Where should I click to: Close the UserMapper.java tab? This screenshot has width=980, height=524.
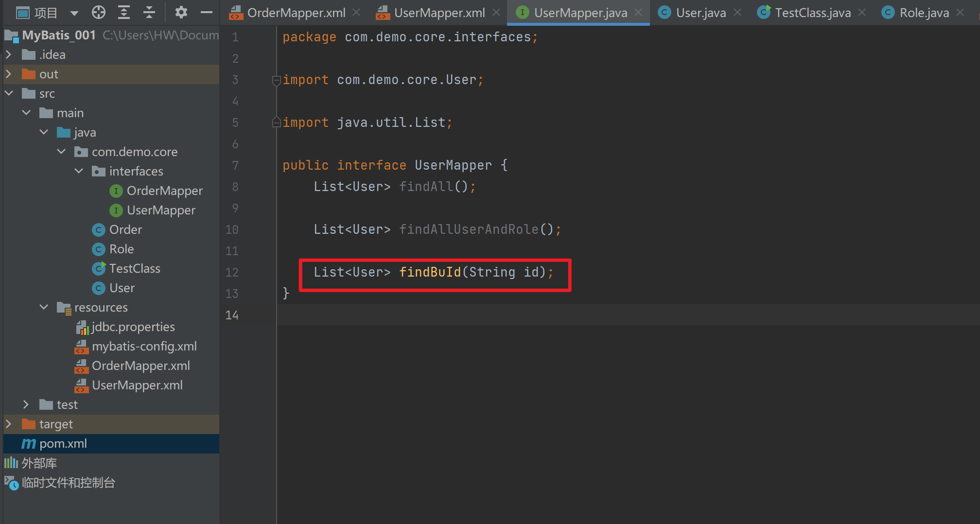coord(638,12)
